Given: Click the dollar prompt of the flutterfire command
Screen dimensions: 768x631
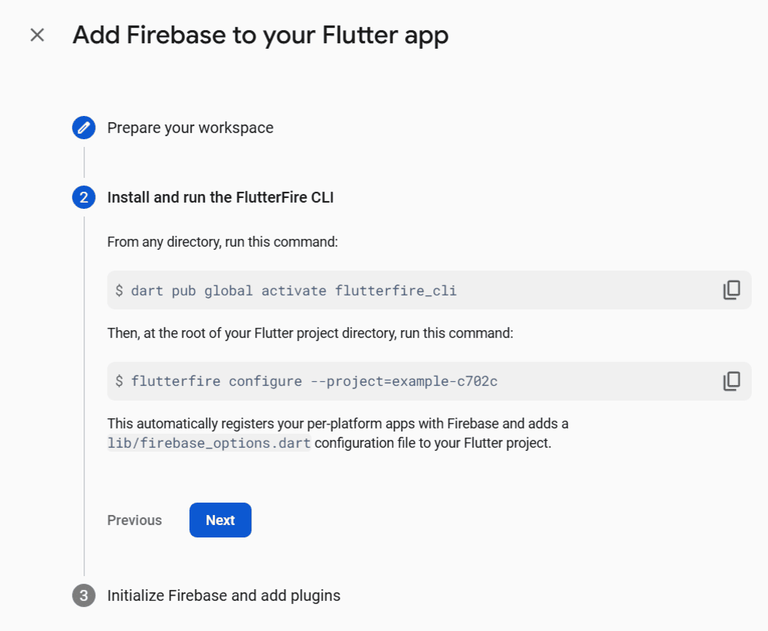Looking at the screenshot, I should (120, 381).
